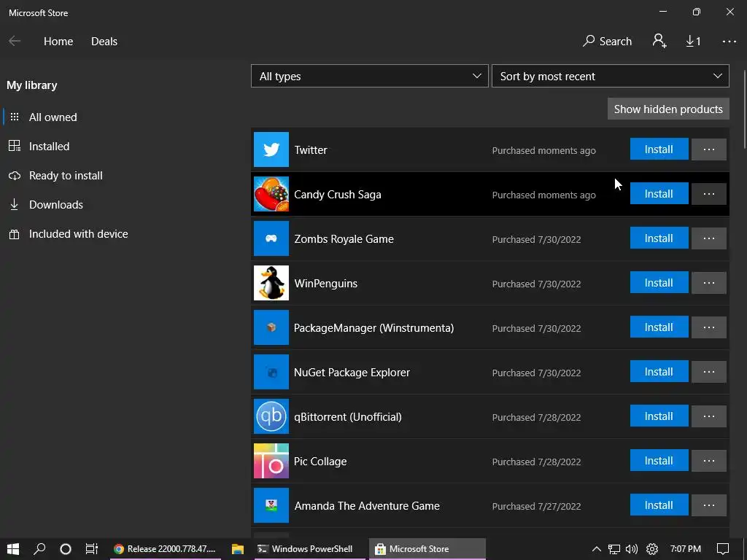Click the 7:07 PM clock
747x560 pixels.
click(x=686, y=549)
